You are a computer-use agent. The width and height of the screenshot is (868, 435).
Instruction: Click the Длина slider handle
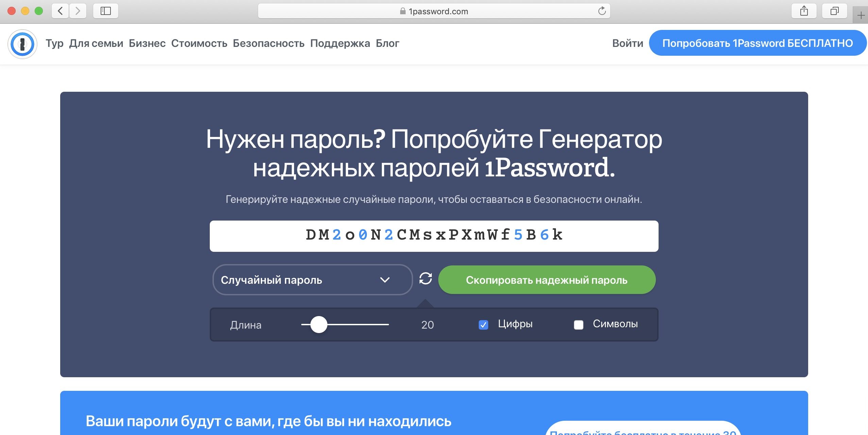[x=319, y=325]
